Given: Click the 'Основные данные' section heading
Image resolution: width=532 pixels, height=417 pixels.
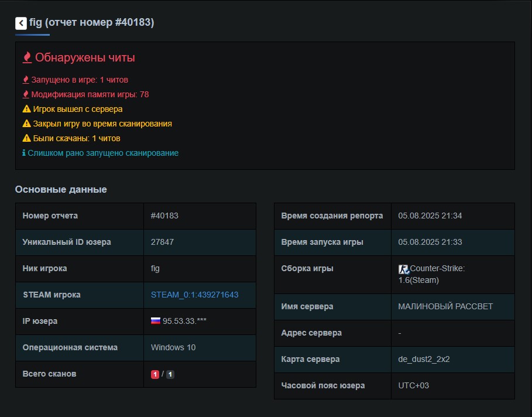Looking at the screenshot, I should coord(61,190).
